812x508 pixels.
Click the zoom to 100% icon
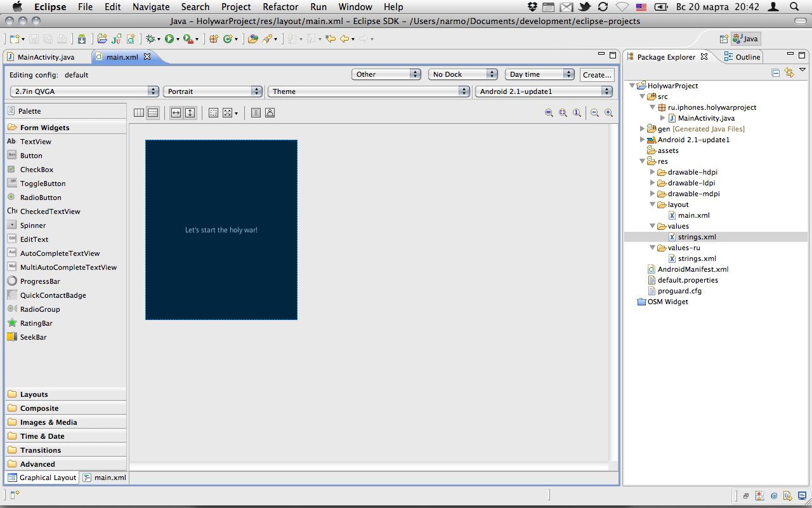coord(577,113)
